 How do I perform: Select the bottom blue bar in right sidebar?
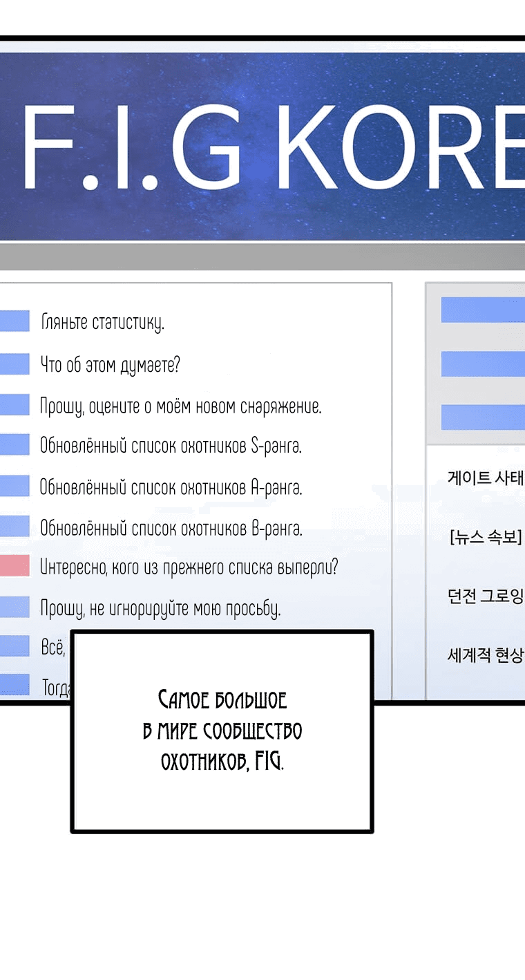click(482, 417)
